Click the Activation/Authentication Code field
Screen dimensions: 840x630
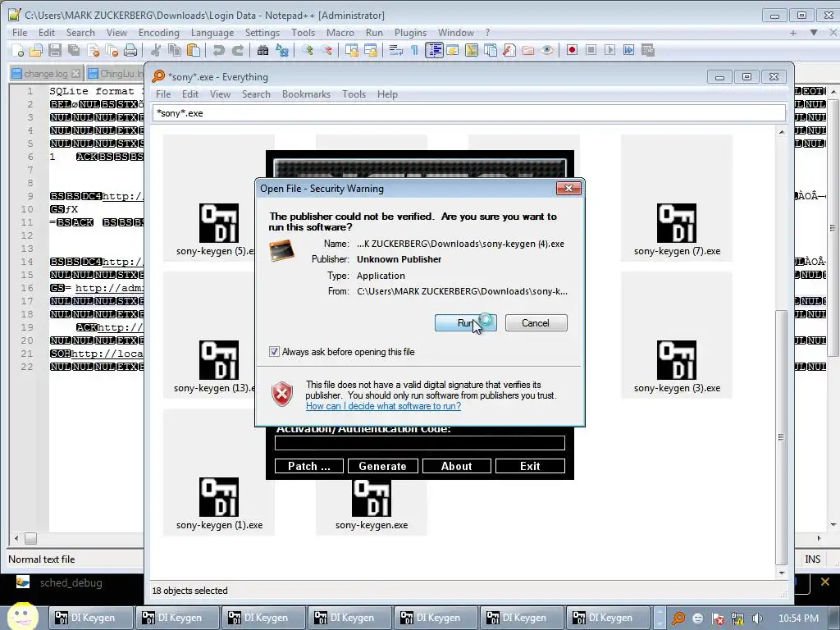coord(419,443)
